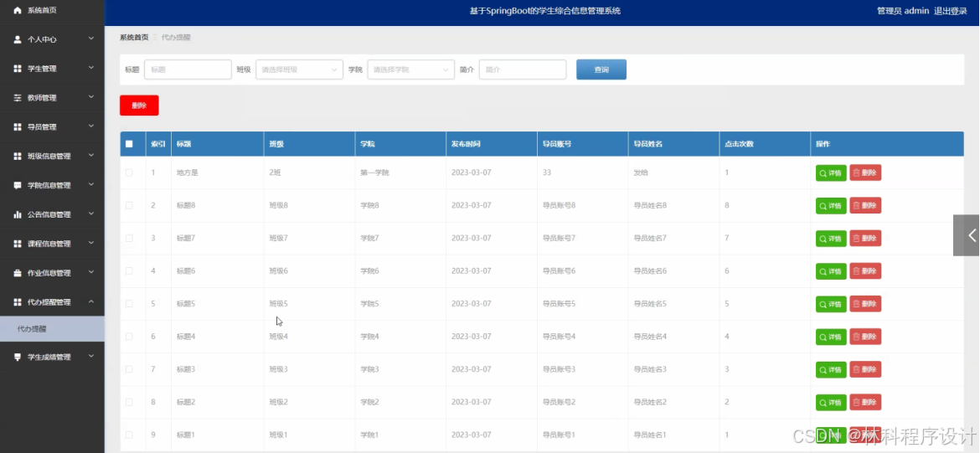Focus the 简介 search input field

coord(523,69)
